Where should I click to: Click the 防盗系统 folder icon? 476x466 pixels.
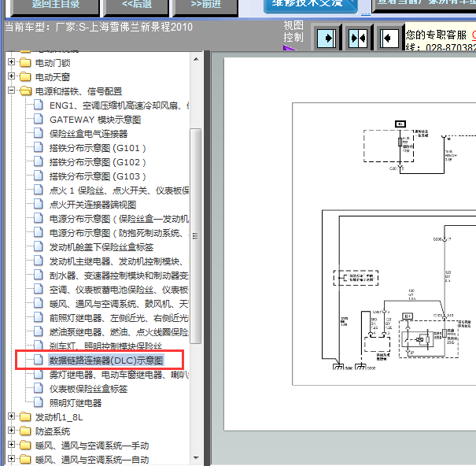tap(25, 431)
